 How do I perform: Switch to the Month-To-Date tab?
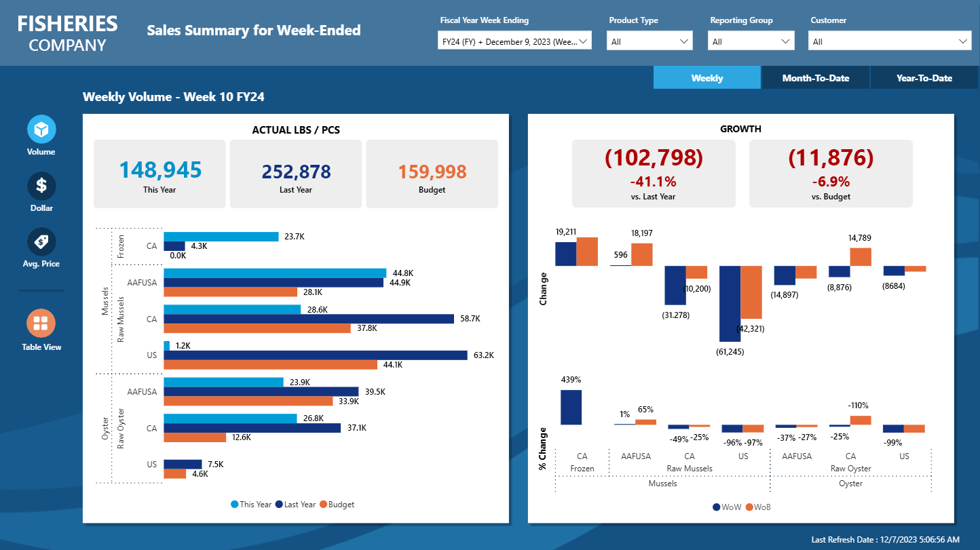point(815,78)
